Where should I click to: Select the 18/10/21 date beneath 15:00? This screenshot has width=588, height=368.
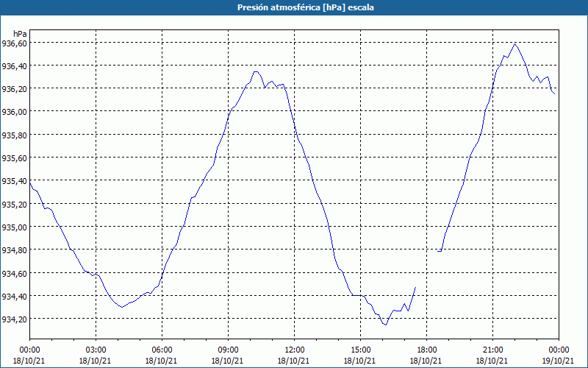coord(360,361)
